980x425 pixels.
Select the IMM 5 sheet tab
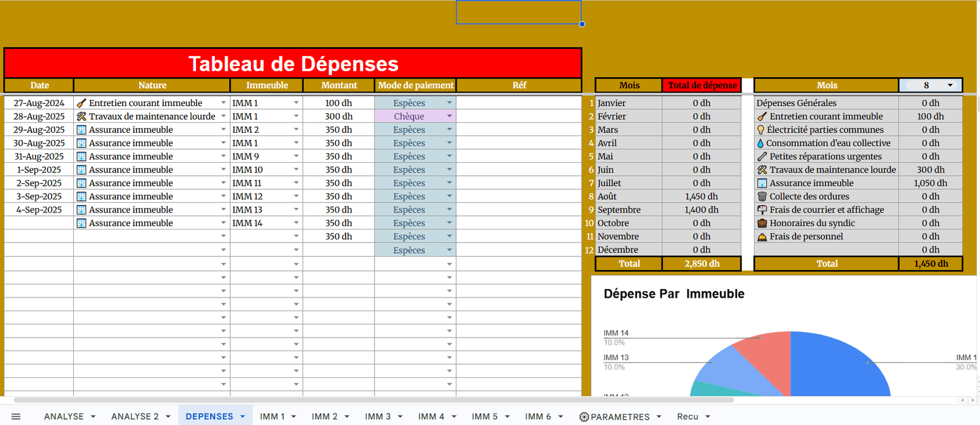(485, 416)
